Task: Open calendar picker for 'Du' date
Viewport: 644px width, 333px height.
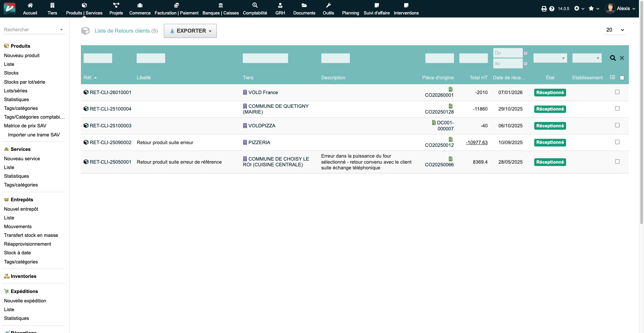Action: (x=525, y=53)
